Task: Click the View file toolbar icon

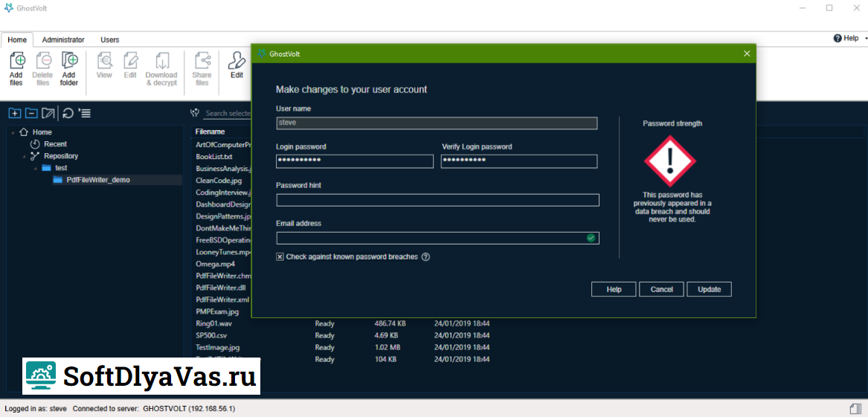Action: point(105,59)
